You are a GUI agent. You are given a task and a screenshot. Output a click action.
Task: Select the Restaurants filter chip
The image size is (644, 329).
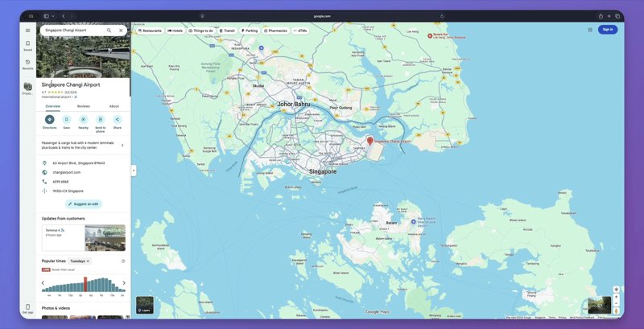click(150, 31)
